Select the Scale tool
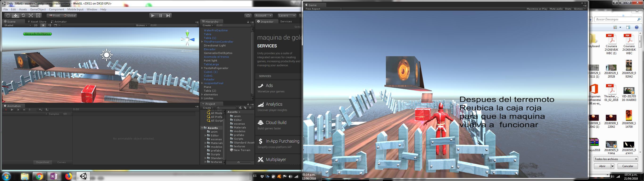 [x=31, y=16]
